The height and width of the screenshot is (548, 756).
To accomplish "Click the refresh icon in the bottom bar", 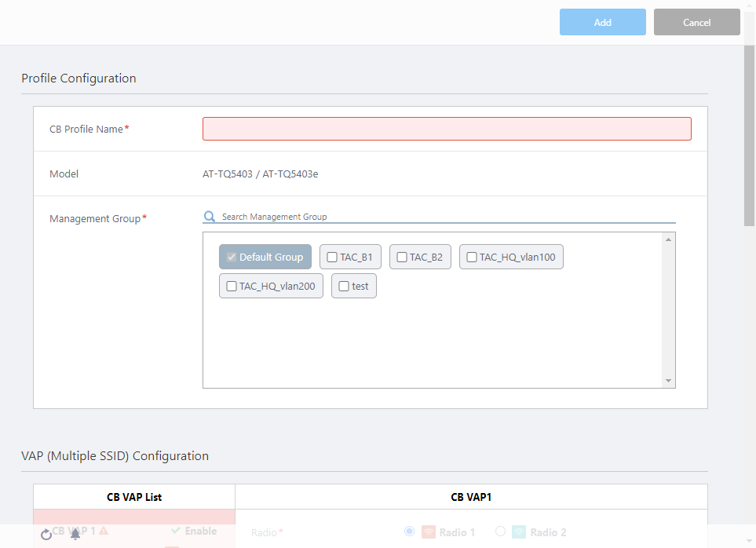I will pos(46,534).
